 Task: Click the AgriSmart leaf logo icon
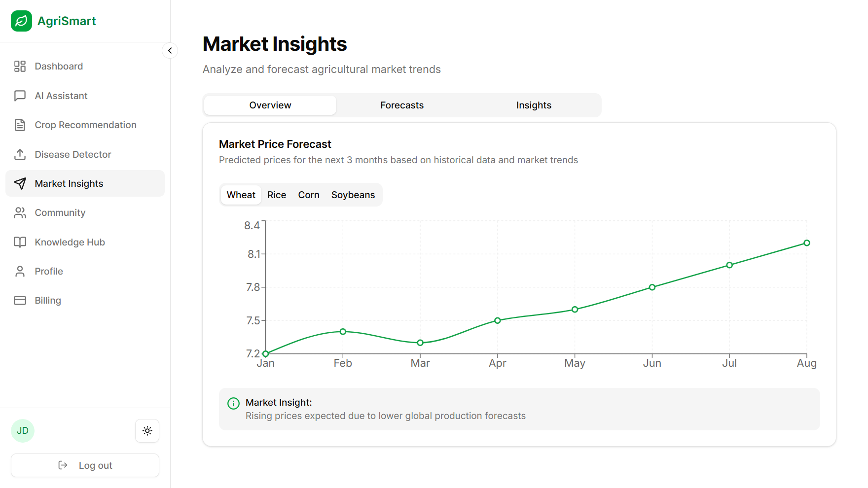coord(21,21)
